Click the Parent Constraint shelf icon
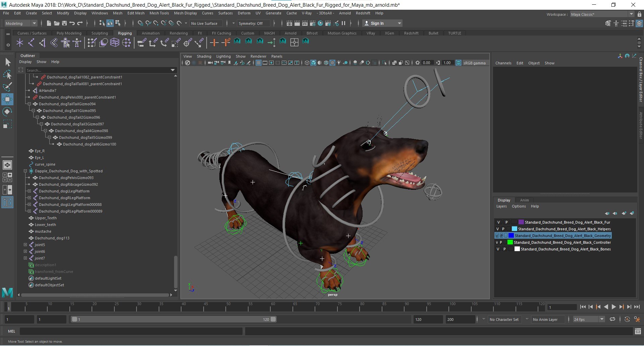Screen dimensions: 644x346 tap(142, 43)
